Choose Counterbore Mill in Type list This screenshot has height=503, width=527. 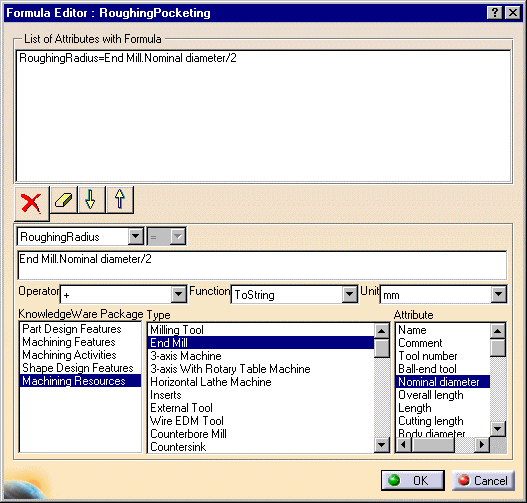pyautogui.click(x=188, y=434)
